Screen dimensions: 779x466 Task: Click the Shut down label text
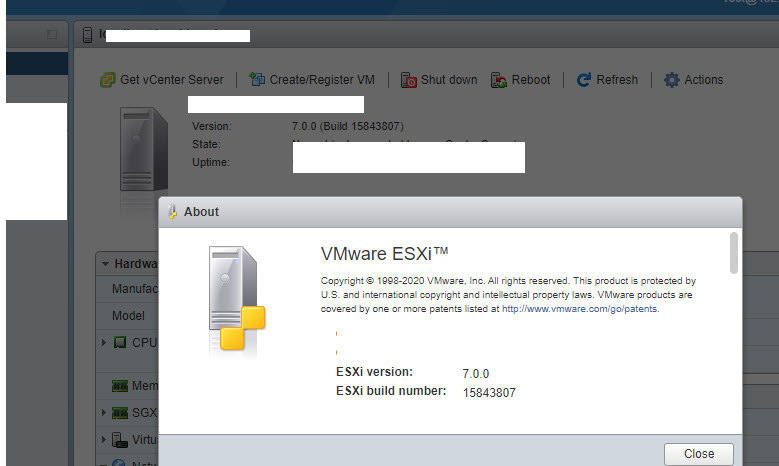coord(449,80)
